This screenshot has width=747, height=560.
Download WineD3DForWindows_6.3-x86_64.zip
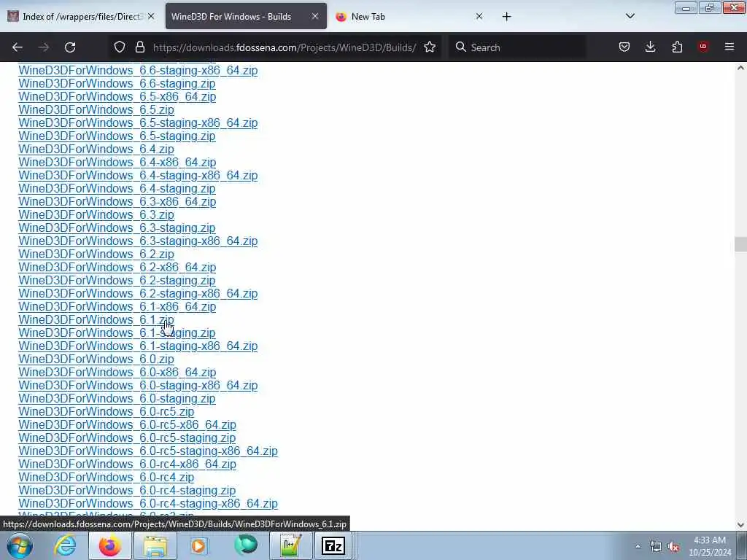(x=117, y=202)
